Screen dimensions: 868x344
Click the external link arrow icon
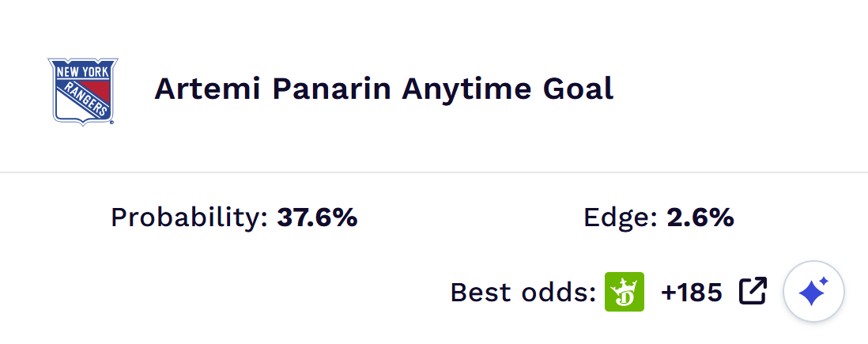pos(753,291)
